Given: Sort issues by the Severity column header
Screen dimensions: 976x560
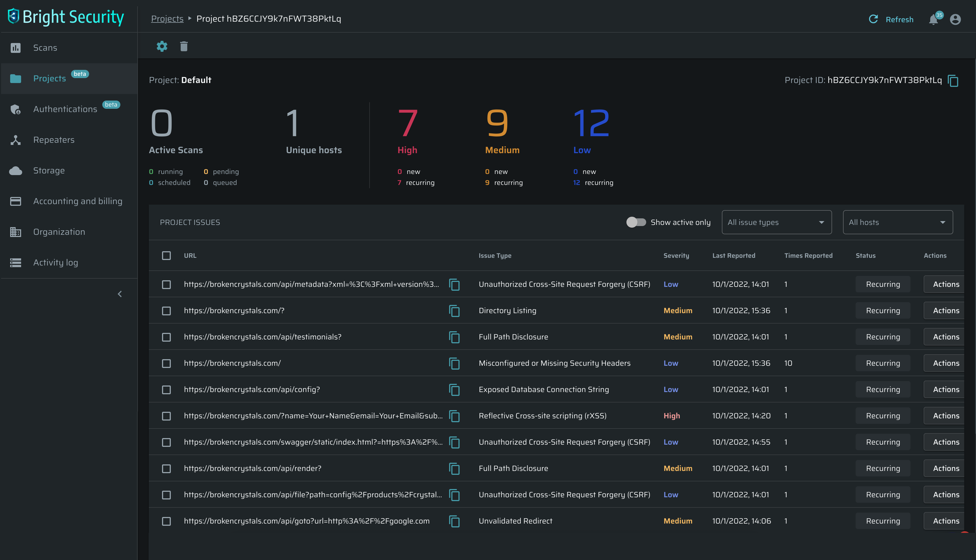Looking at the screenshot, I should 676,256.
